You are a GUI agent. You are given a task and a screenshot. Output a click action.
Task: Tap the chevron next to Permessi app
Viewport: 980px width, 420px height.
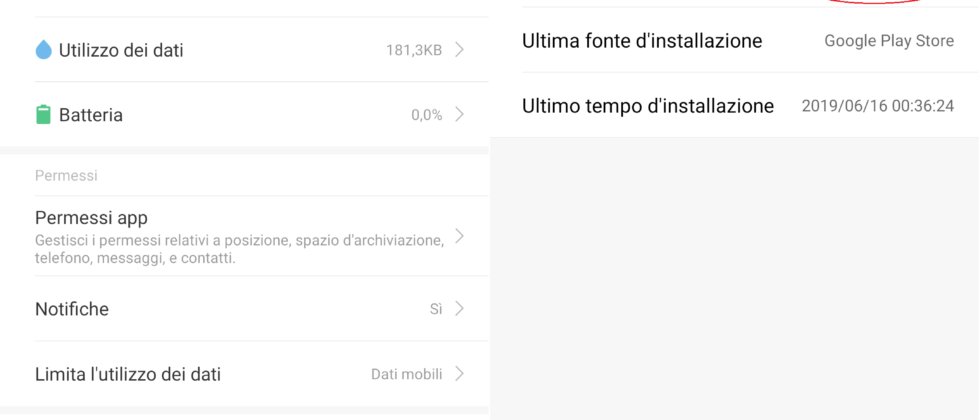point(459,237)
